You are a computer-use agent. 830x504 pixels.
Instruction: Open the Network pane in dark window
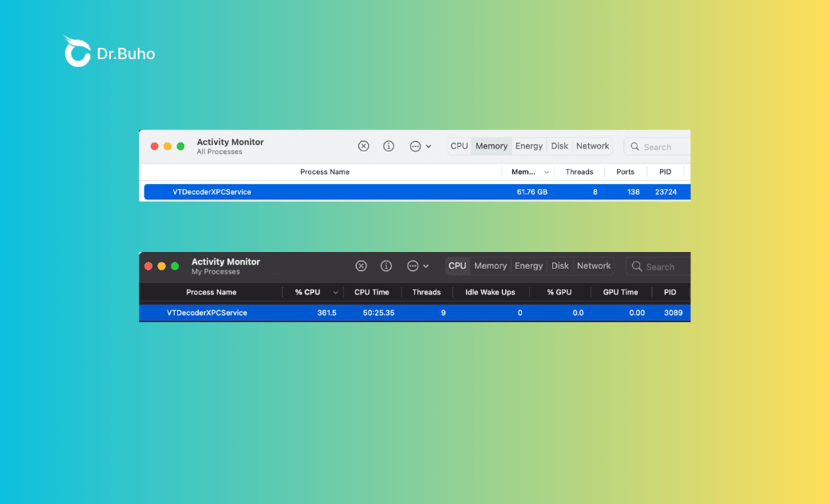(x=594, y=266)
